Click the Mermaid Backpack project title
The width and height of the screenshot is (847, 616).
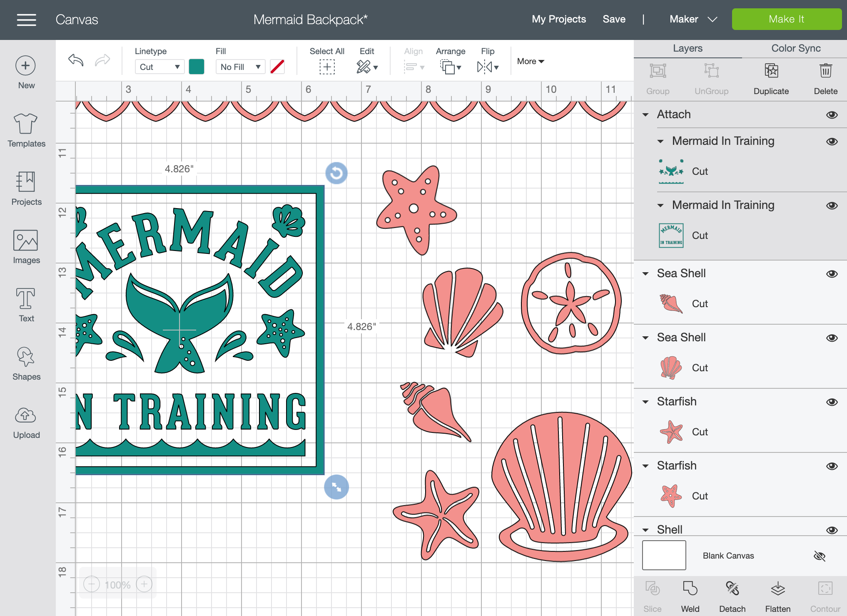310,20
